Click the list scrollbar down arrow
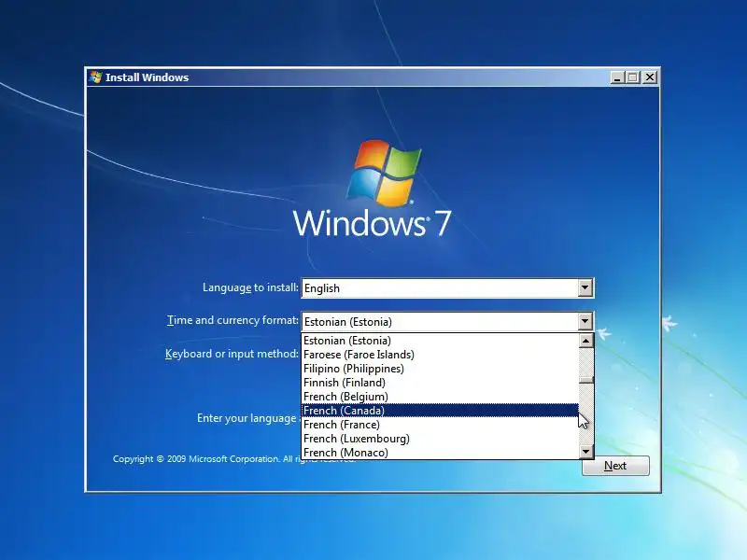The width and height of the screenshot is (747, 560). (x=586, y=452)
